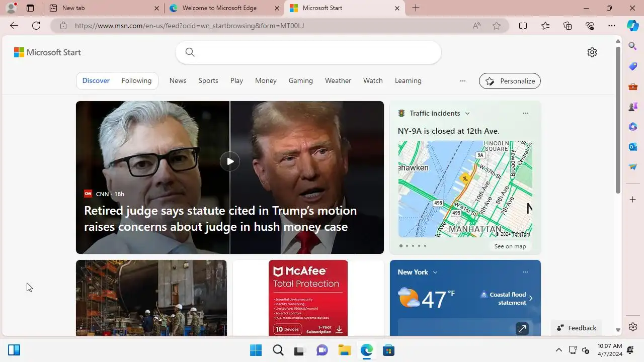This screenshot has width=644, height=362.
Task: Open the Favorites list icon
Action: pyautogui.click(x=545, y=26)
